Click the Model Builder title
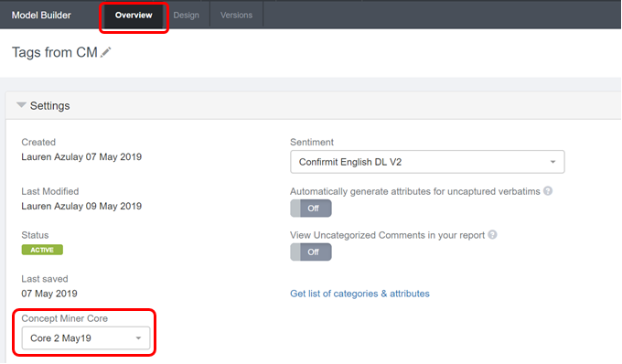Screen dimensions: 622x364 click(41, 15)
